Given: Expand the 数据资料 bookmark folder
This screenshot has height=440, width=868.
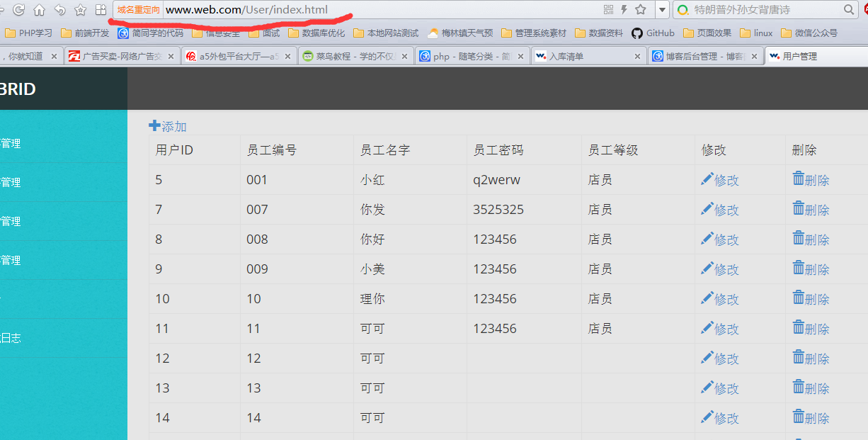Looking at the screenshot, I should pos(599,33).
